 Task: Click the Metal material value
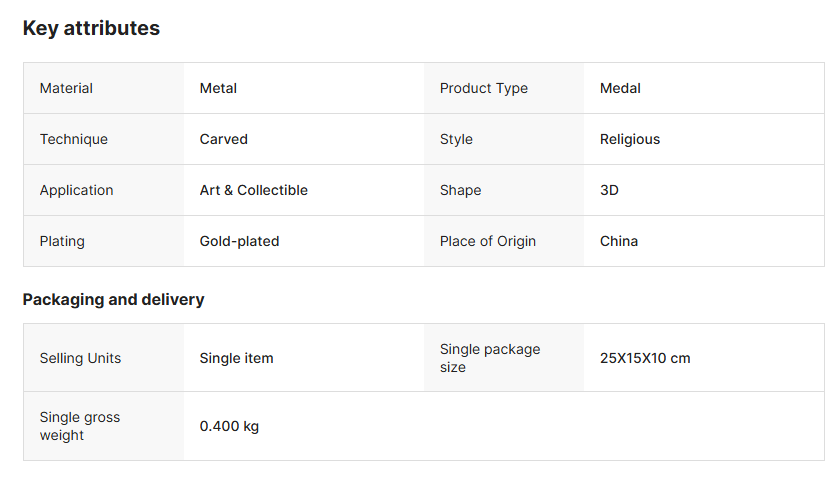pos(218,88)
